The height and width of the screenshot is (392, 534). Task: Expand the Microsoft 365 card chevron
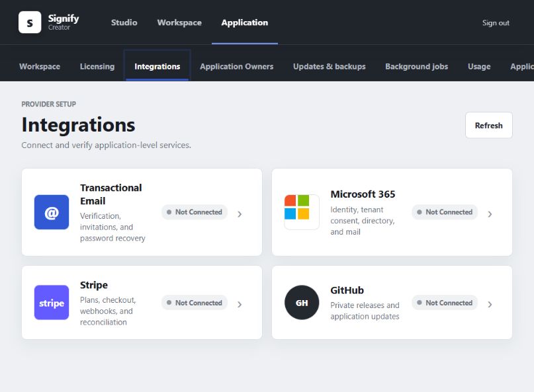pyautogui.click(x=490, y=214)
